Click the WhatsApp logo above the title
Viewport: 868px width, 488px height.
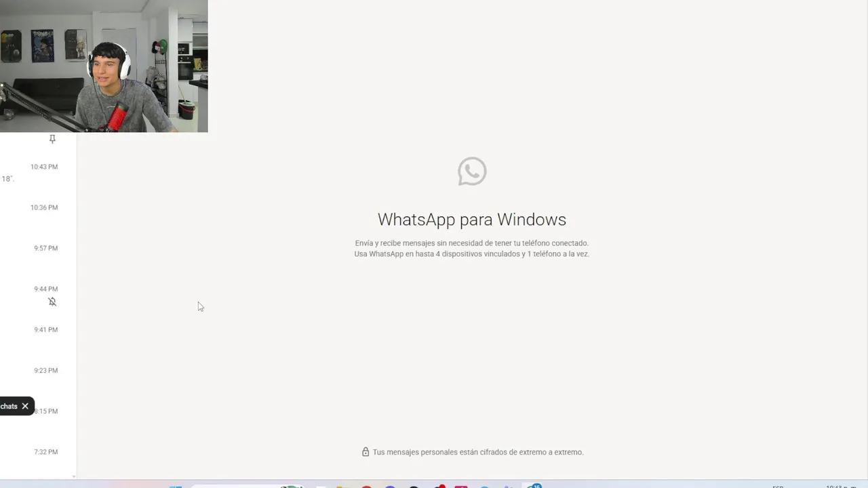coord(472,171)
